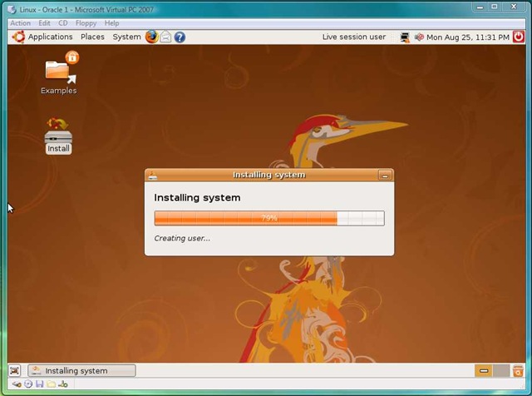Click the shared folder status bar icon
Viewport: 532px width, 396px height.
(x=51, y=384)
